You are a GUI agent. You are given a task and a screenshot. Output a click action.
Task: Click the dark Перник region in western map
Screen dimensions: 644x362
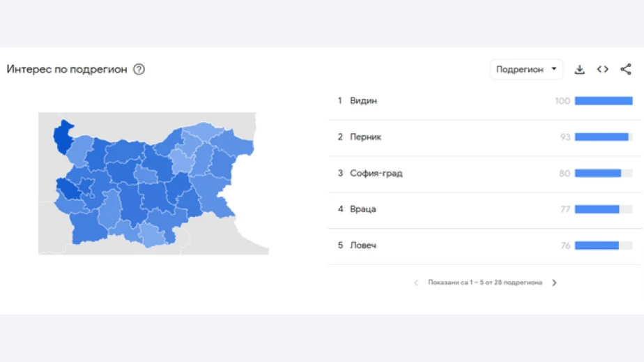pos(69,188)
